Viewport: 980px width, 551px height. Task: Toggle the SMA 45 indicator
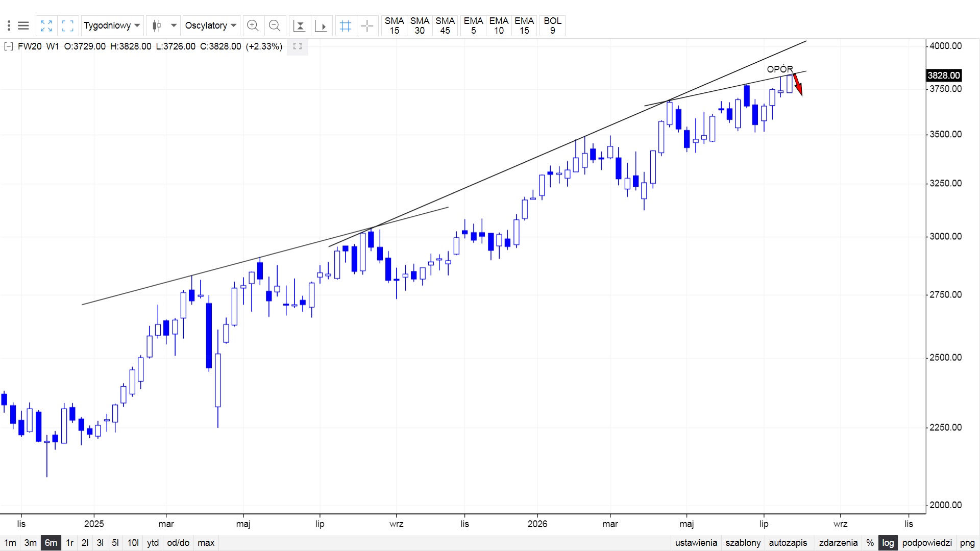(x=445, y=26)
